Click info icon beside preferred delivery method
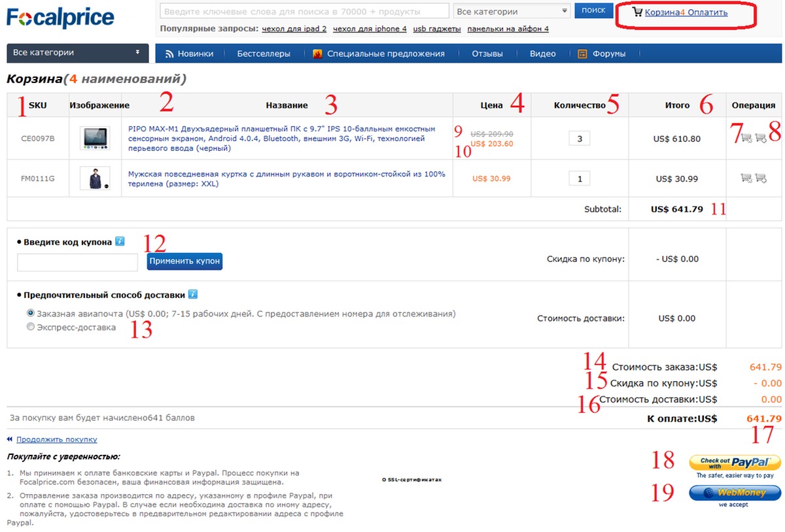Screen dimensions: 785x532 pyautogui.click(x=193, y=294)
